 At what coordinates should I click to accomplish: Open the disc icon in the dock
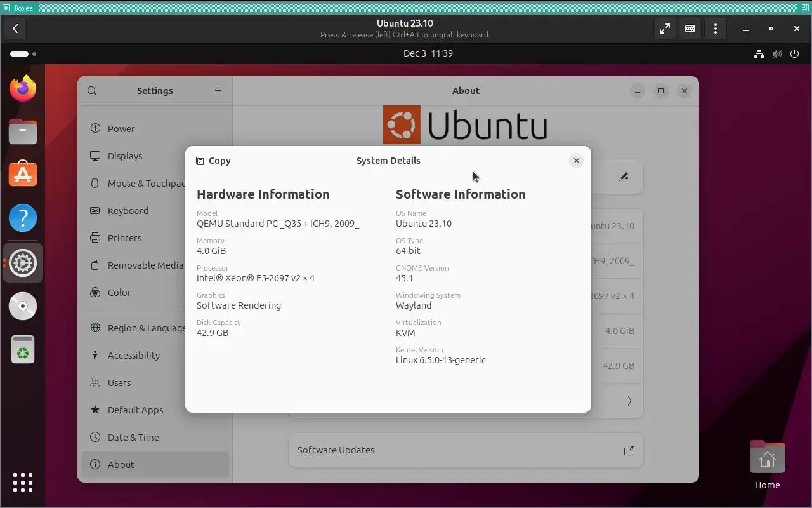point(23,306)
